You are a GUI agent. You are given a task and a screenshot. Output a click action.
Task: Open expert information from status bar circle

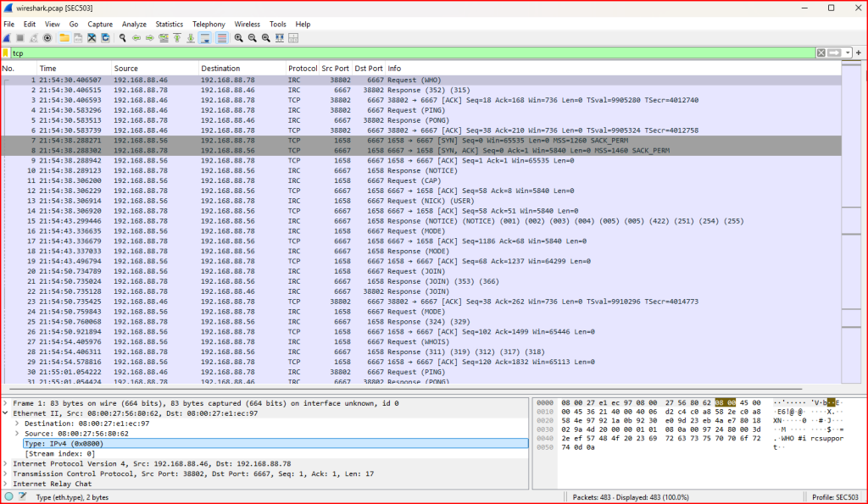tap(8, 497)
